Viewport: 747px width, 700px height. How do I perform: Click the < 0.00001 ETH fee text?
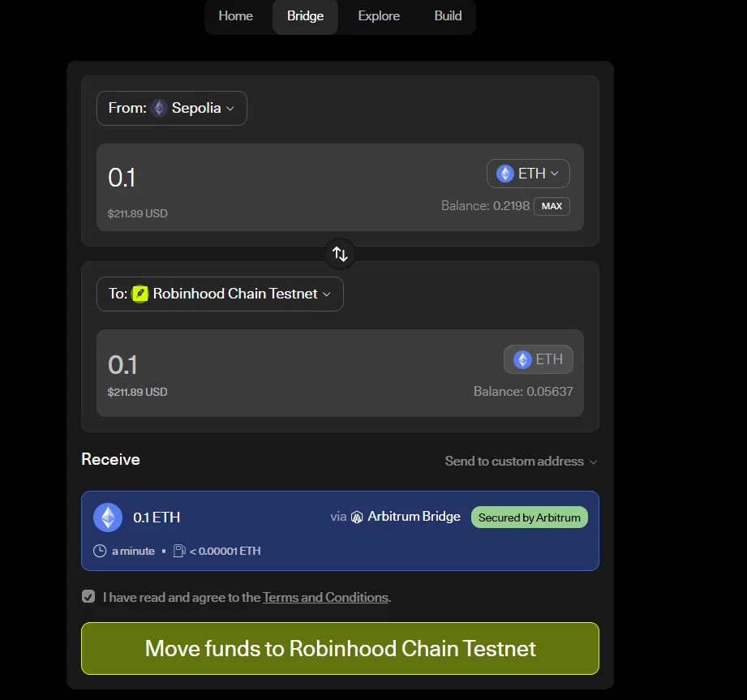[225, 552]
